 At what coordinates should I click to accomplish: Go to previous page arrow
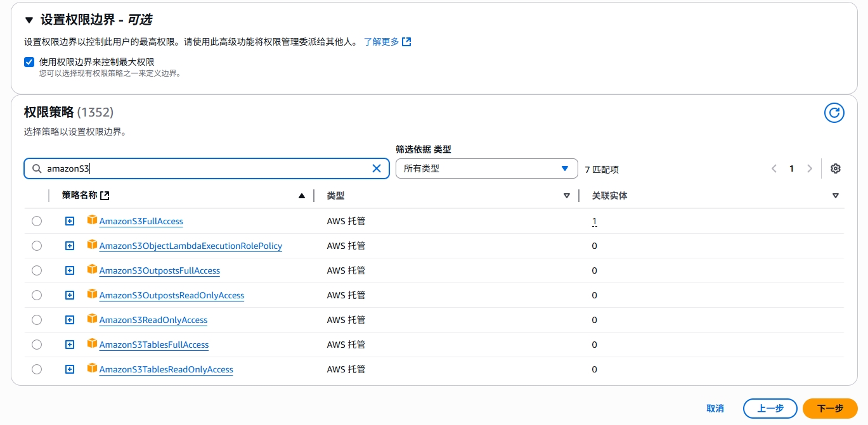coord(774,168)
